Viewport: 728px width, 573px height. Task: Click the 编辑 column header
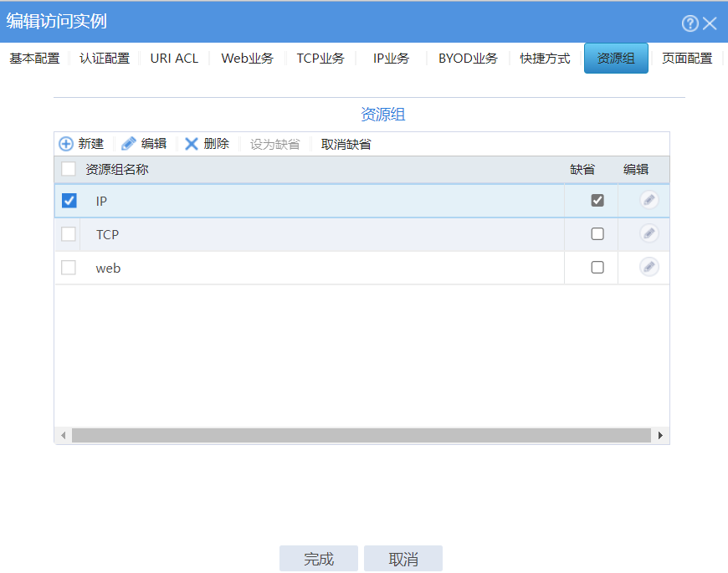pos(636,169)
